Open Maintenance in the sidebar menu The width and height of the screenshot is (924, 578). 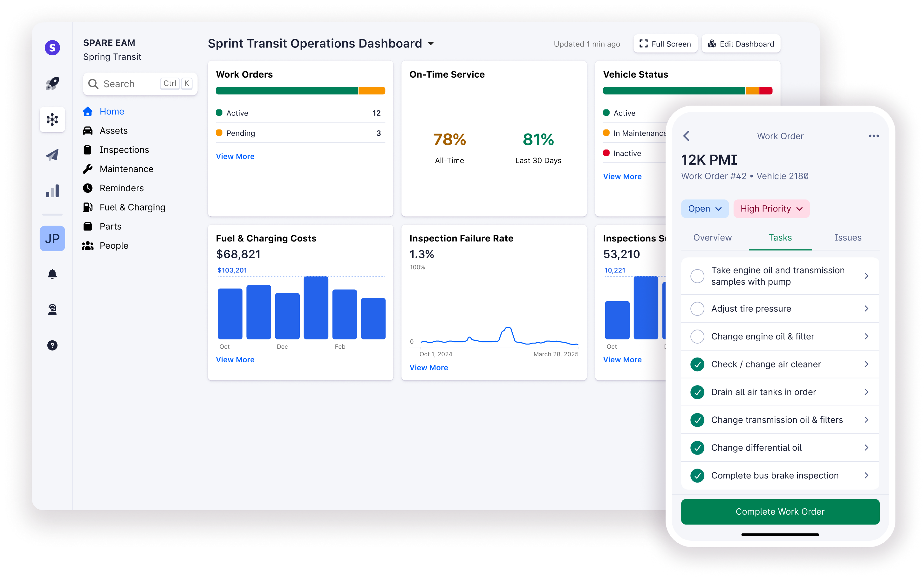[126, 169]
